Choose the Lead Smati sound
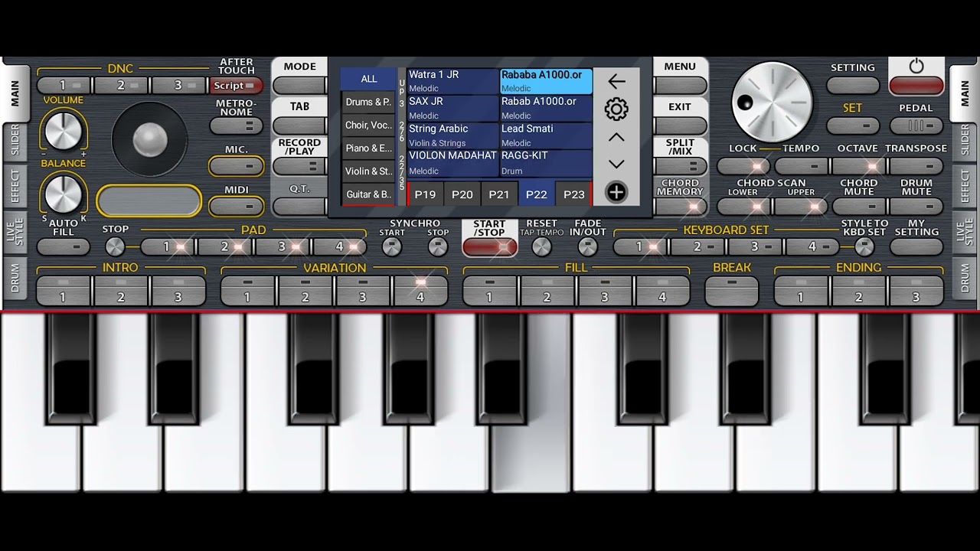Image resolution: width=980 pixels, height=551 pixels. pos(546,135)
